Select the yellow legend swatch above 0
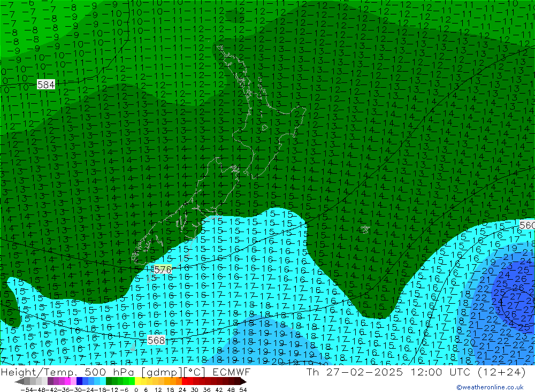The image size is (535, 392). tap(137, 381)
